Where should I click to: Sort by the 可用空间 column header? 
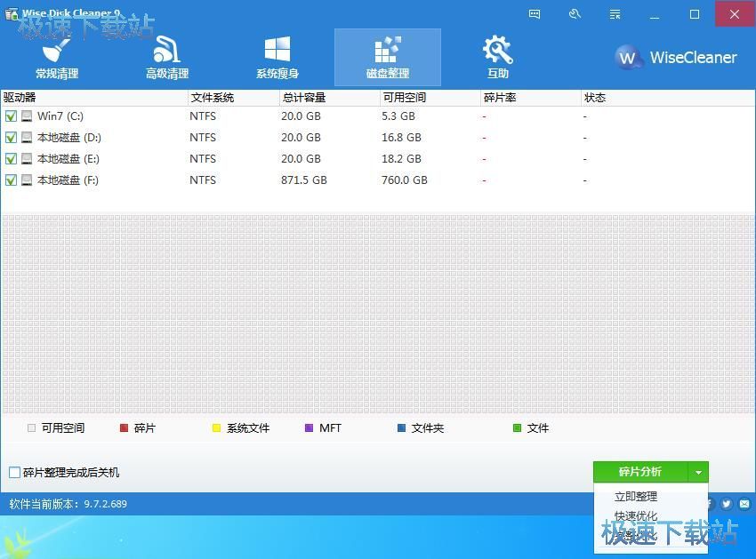coord(430,98)
